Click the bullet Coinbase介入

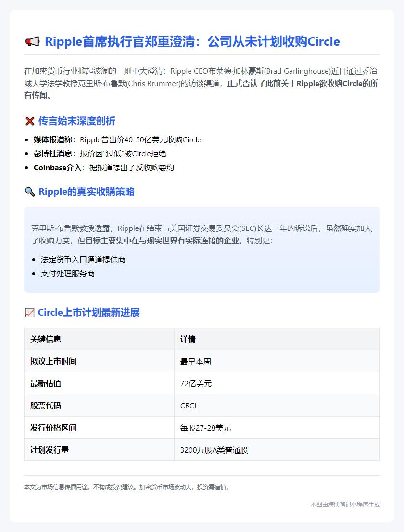(x=104, y=167)
